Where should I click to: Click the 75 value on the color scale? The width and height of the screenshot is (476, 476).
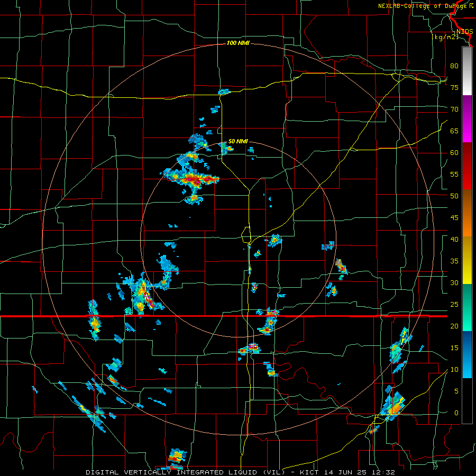tap(454, 87)
